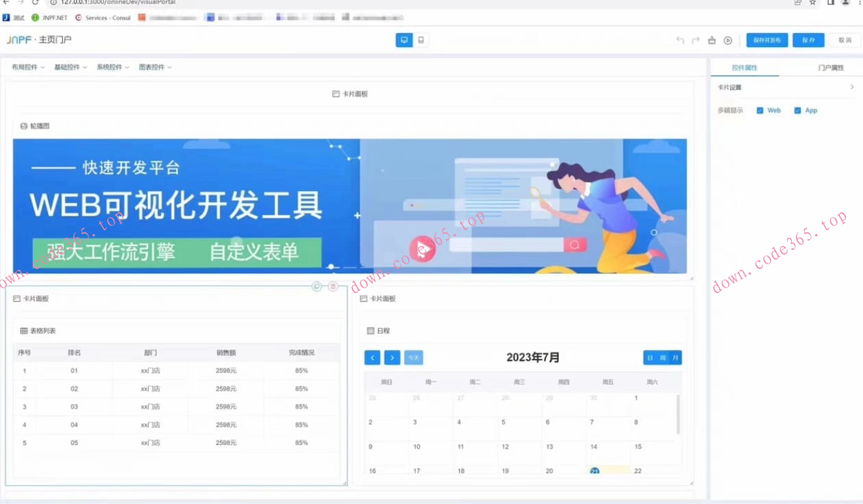This screenshot has width=863, height=504.
Task: Expand the 卡片设置 card settings panel
Action: (784, 87)
